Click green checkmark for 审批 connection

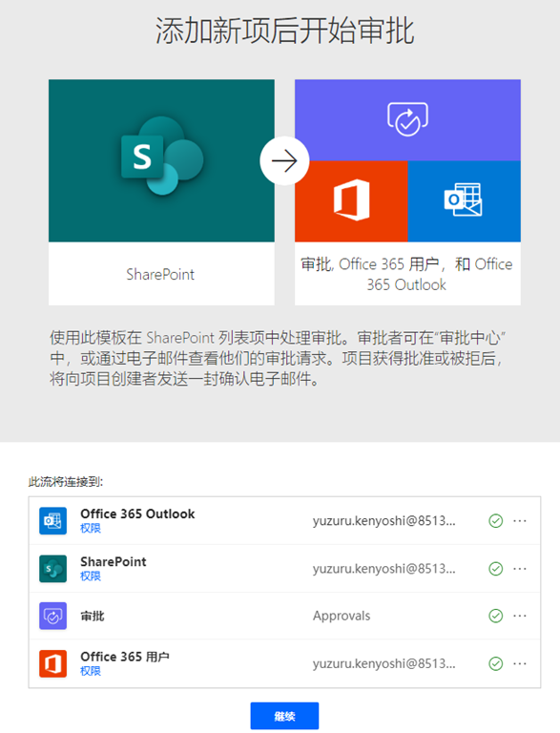495,616
